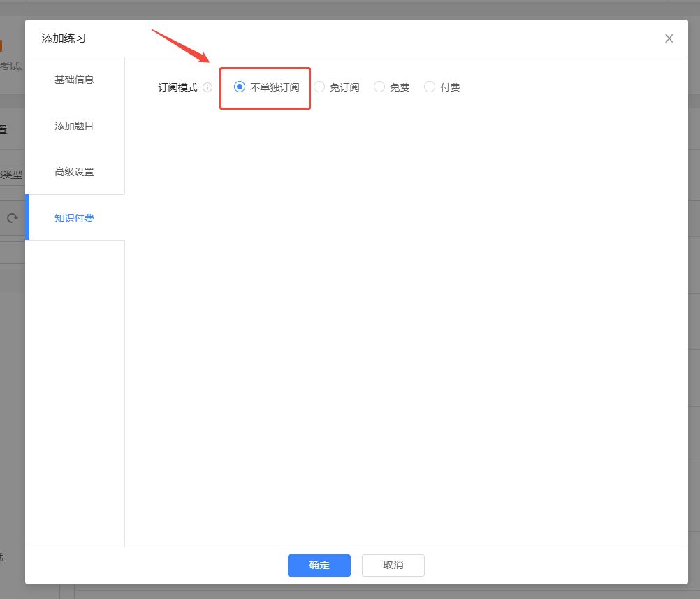Pick the 付费 subscription mode
This screenshot has height=599, width=700.
(430, 87)
